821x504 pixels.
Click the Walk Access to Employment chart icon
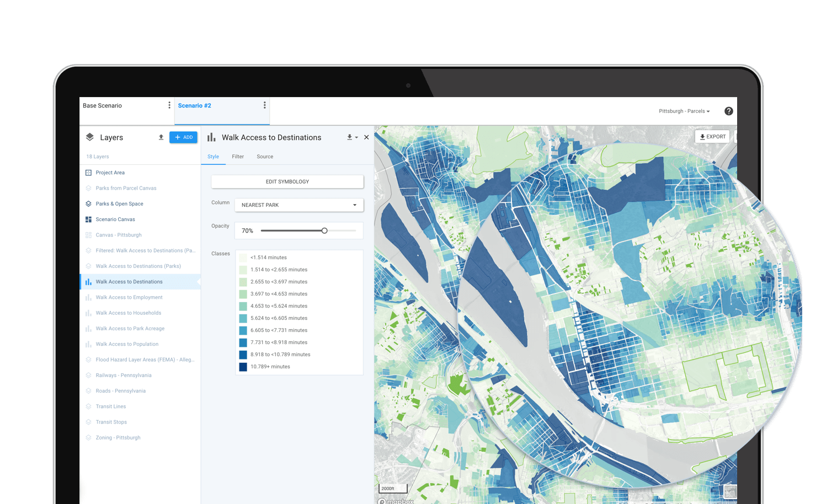click(x=89, y=297)
